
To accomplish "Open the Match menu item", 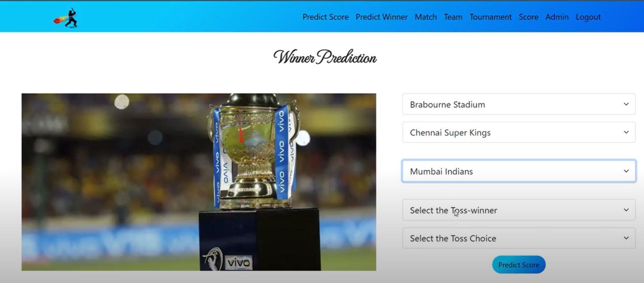I will (x=426, y=17).
